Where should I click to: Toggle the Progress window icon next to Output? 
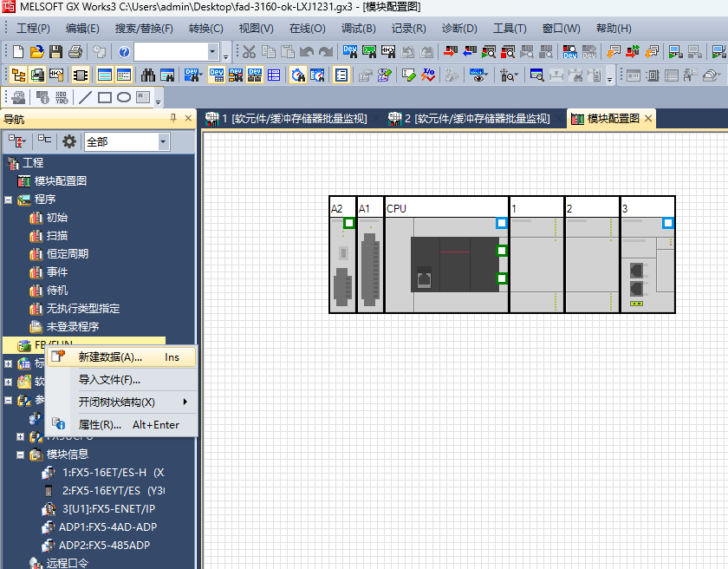tap(124, 75)
